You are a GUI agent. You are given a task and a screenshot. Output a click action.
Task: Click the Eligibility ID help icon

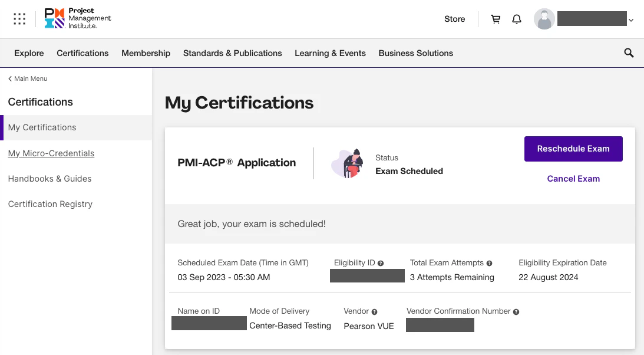(381, 264)
